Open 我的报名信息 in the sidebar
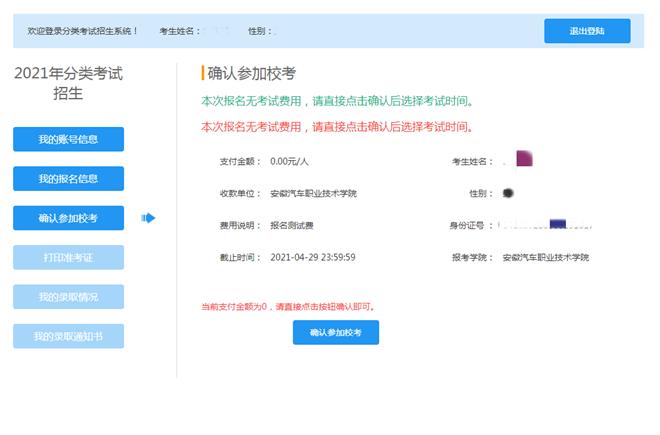The height and width of the screenshot is (435, 660). (68, 179)
